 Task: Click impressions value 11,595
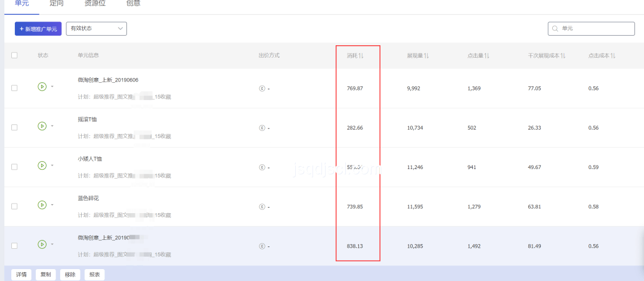415,207
